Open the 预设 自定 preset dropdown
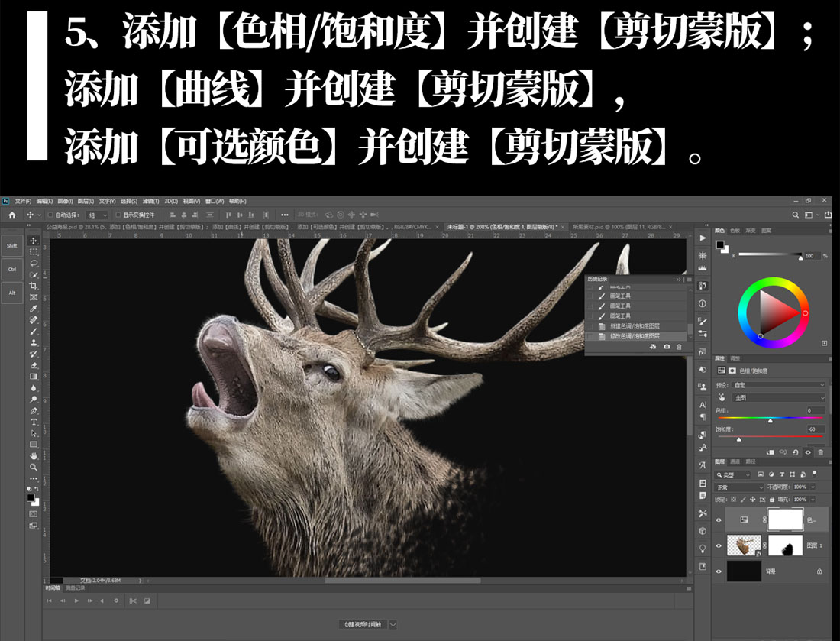Image resolution: width=840 pixels, height=641 pixels. (779, 385)
